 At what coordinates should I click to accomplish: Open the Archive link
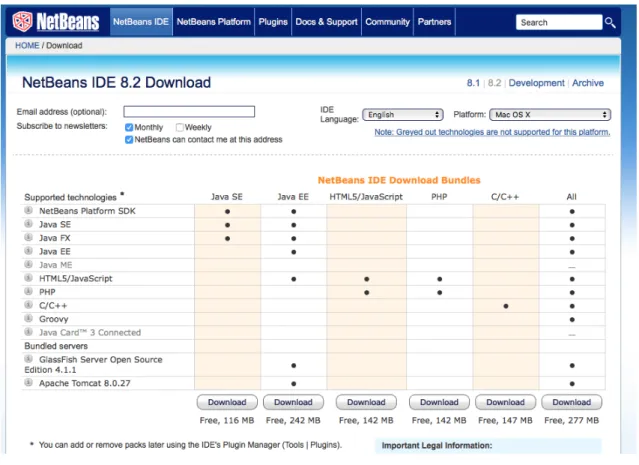pyautogui.click(x=588, y=83)
